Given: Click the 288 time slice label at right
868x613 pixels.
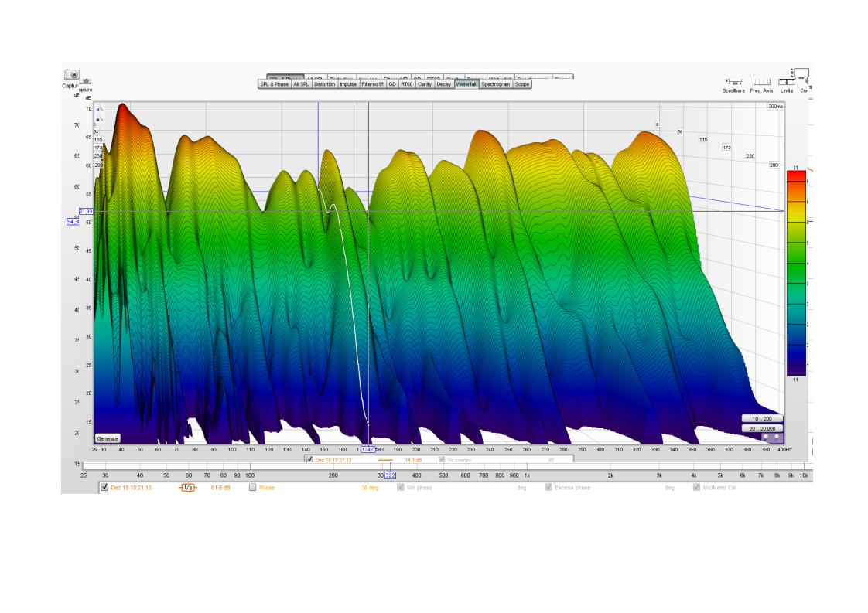Looking at the screenshot, I should pyautogui.click(x=774, y=165).
